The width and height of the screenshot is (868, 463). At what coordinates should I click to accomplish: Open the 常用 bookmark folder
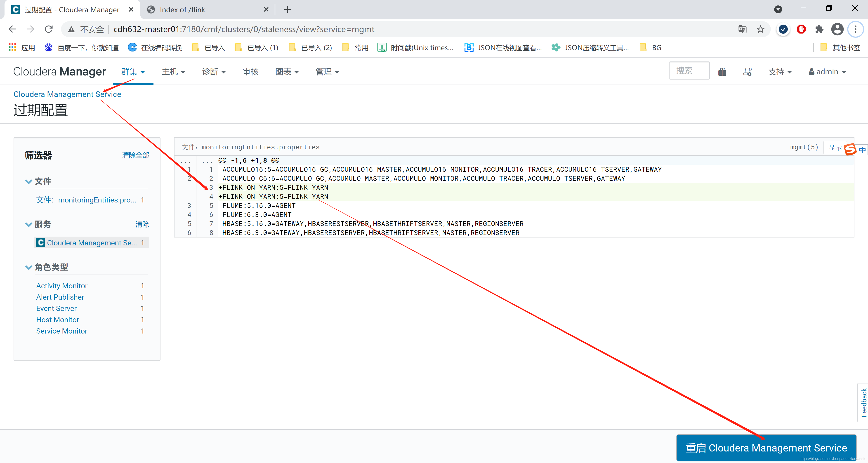[355, 47]
